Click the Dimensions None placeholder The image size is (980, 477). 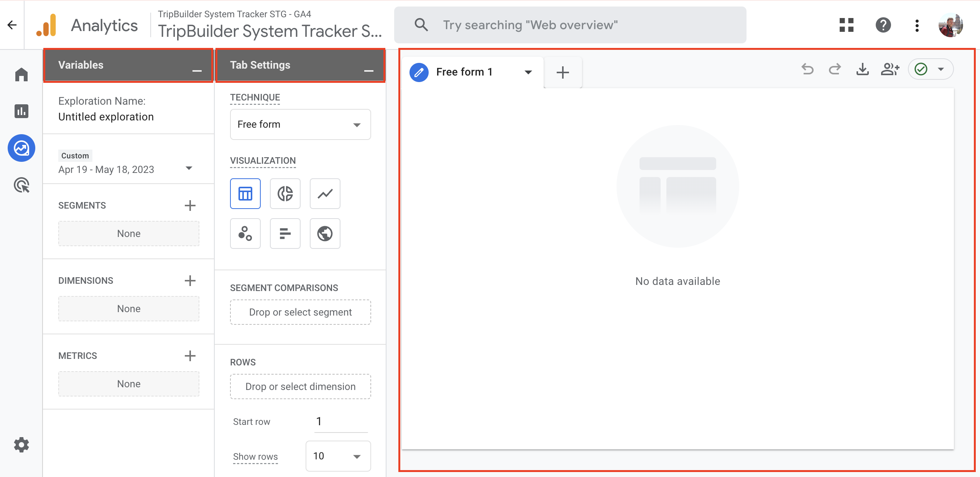(129, 309)
